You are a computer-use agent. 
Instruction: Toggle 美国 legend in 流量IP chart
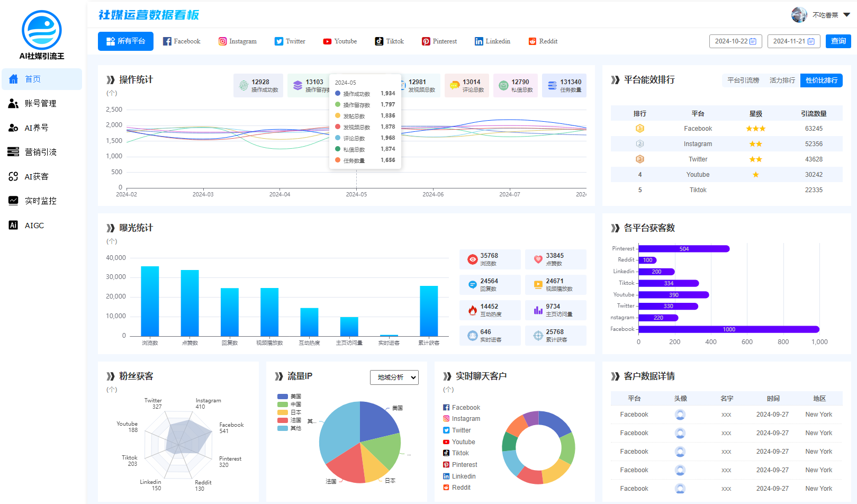tap(290, 397)
